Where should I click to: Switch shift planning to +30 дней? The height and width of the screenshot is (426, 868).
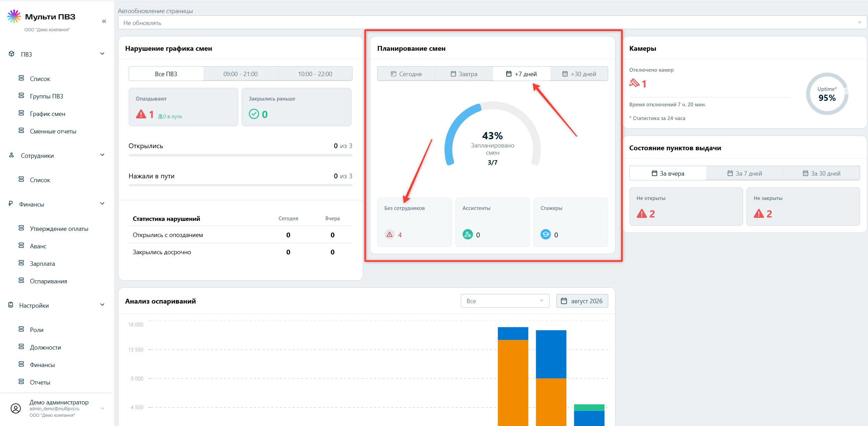point(579,74)
